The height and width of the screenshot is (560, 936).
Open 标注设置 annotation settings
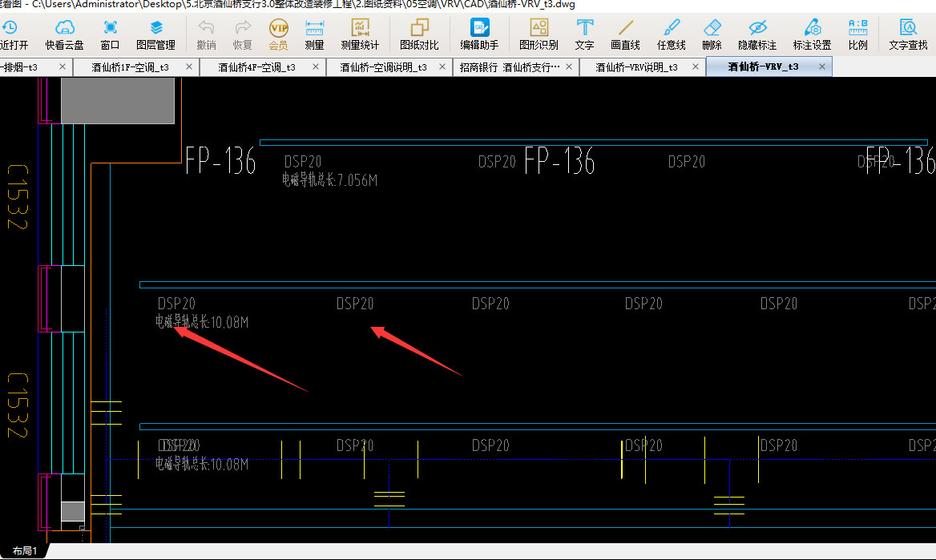coord(812,34)
